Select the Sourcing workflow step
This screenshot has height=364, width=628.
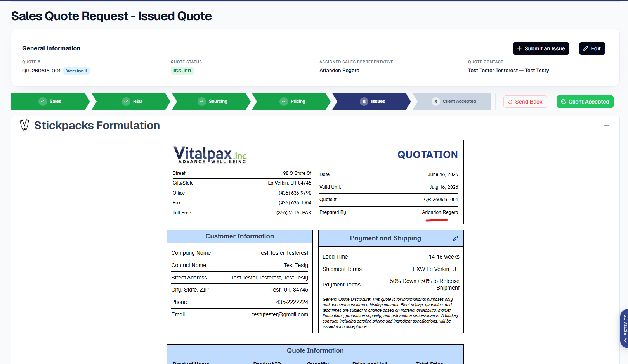pos(212,102)
